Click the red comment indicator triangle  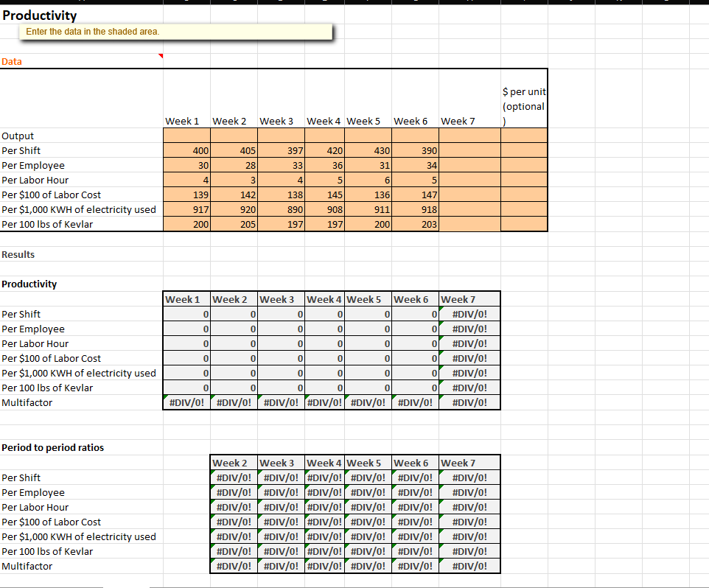click(160, 55)
